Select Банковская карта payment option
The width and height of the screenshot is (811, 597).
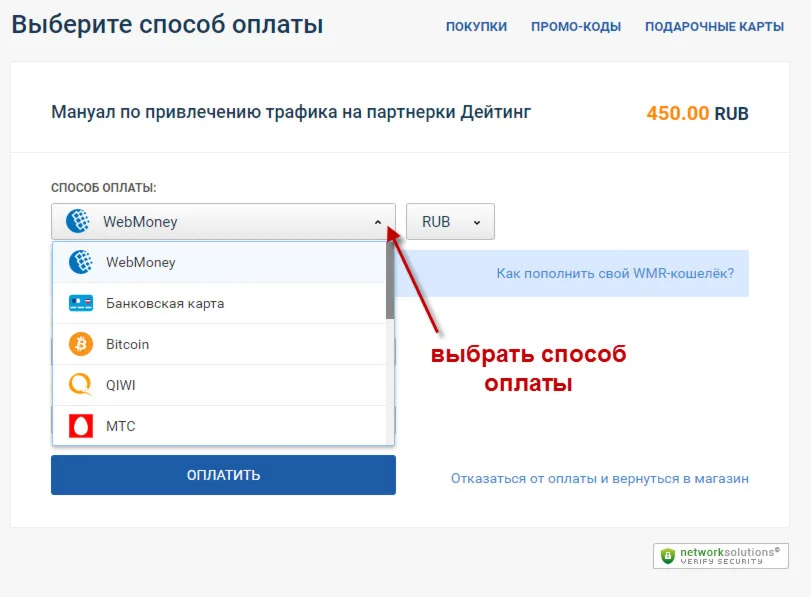219,303
